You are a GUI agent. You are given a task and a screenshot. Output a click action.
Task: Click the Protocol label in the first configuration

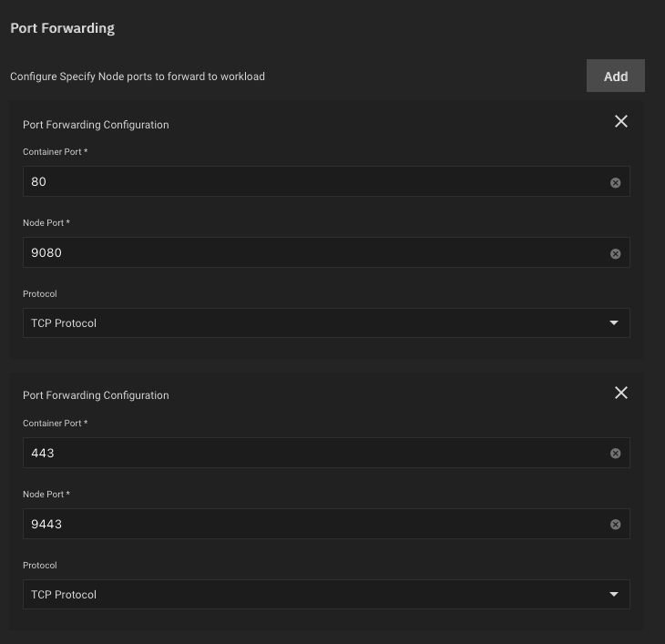pos(40,294)
